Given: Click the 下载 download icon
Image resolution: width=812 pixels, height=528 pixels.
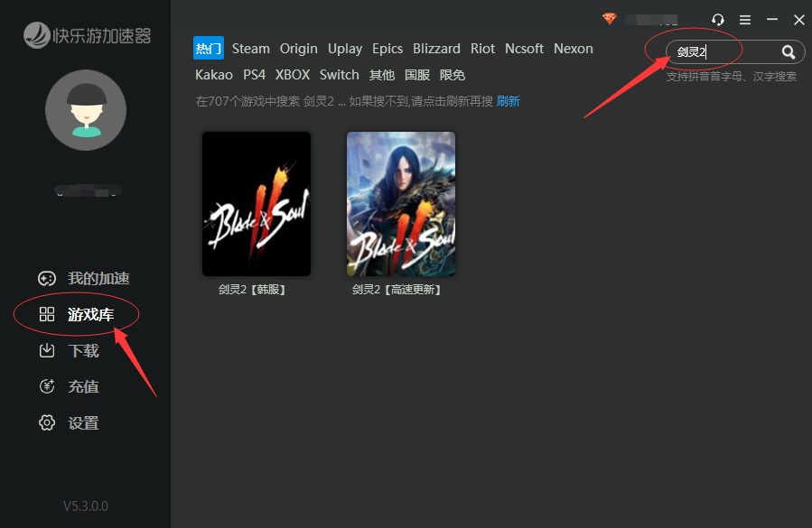Looking at the screenshot, I should (x=47, y=350).
